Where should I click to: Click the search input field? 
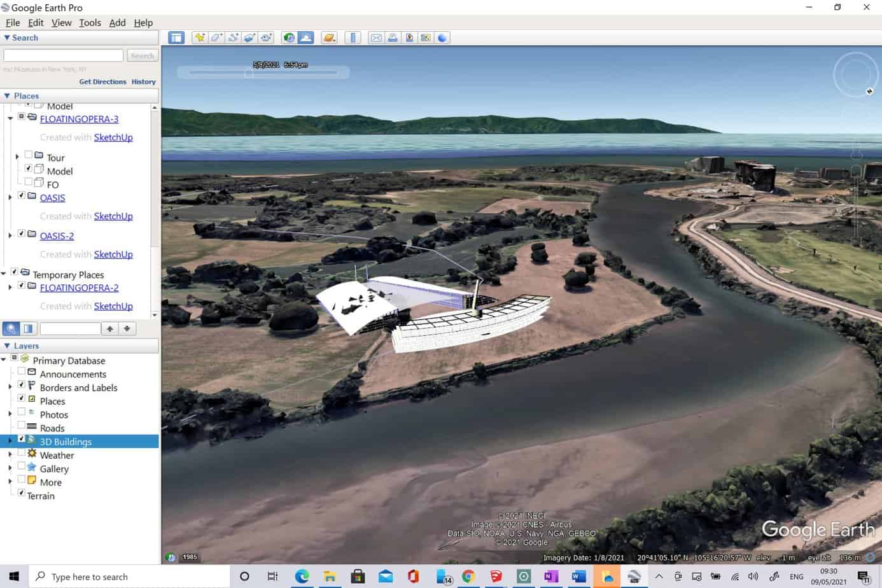point(64,56)
